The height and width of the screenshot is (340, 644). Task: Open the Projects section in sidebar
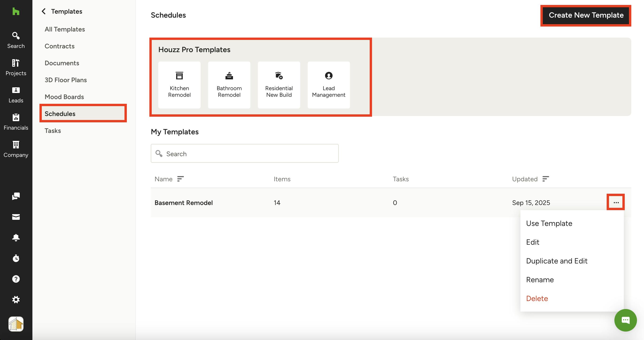[x=16, y=67]
